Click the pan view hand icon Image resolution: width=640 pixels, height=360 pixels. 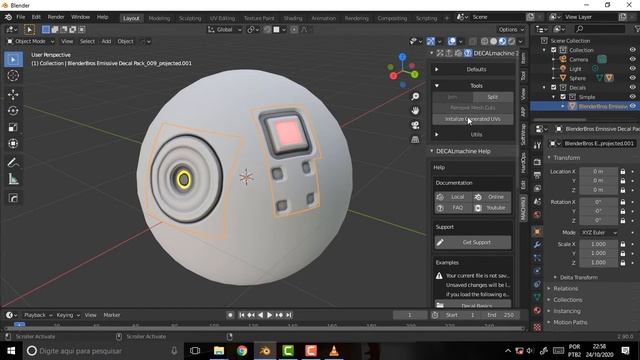pyautogui.click(x=415, y=111)
